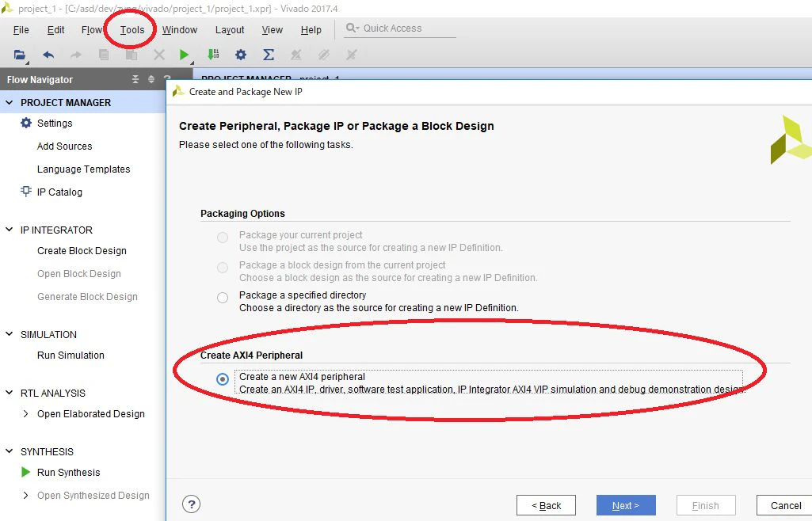Select 'Package a block design' radio button

[223, 268]
